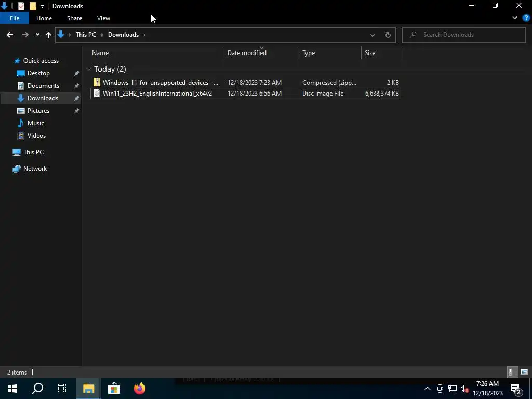Select Quick access in navigation pane
The image size is (532, 399).
(41, 61)
